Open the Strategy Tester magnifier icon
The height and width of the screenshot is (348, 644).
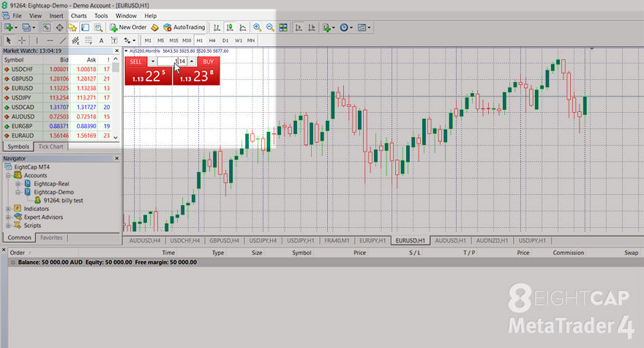point(98,28)
